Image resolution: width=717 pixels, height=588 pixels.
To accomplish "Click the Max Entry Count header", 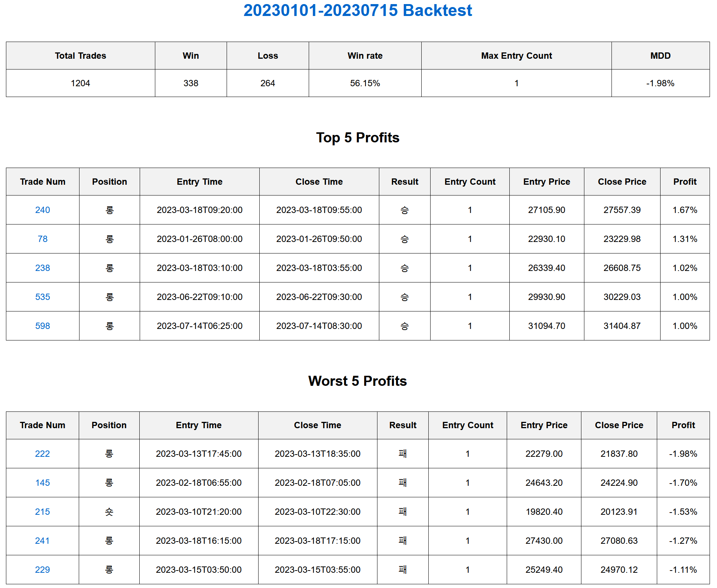I will [x=516, y=56].
